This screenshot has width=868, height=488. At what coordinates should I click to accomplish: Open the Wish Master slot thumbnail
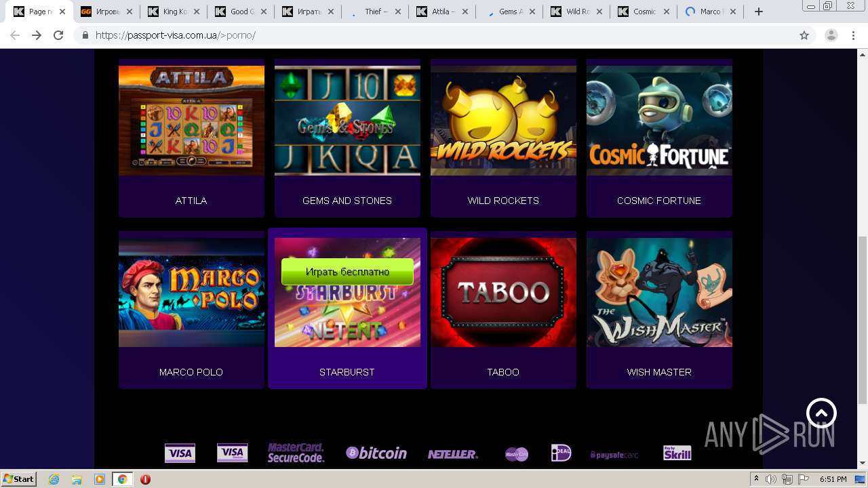point(659,292)
